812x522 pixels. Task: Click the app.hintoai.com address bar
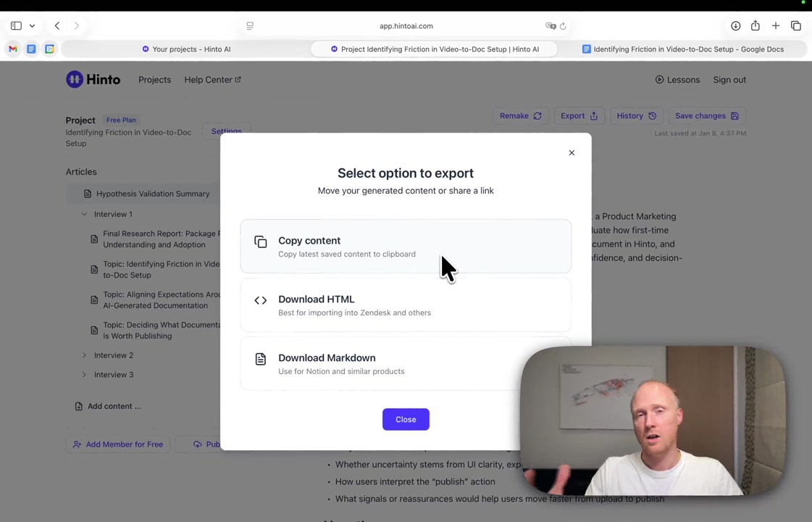[x=406, y=26]
